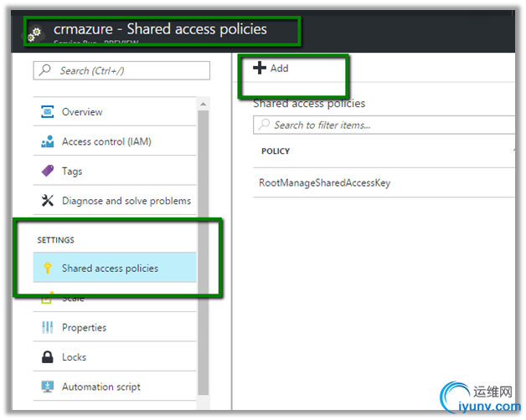This screenshot has height=420, width=526.
Task: Go to Tags section
Action: (x=115, y=171)
